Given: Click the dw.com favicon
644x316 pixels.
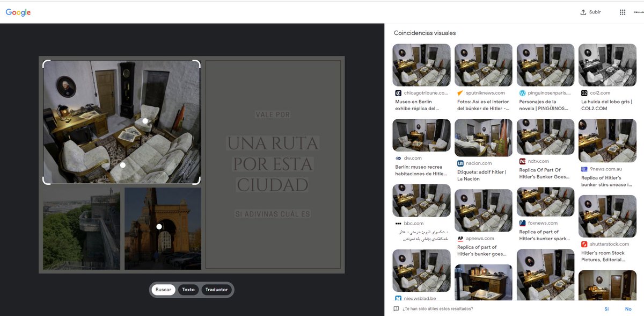Looking at the screenshot, I should [x=398, y=159].
